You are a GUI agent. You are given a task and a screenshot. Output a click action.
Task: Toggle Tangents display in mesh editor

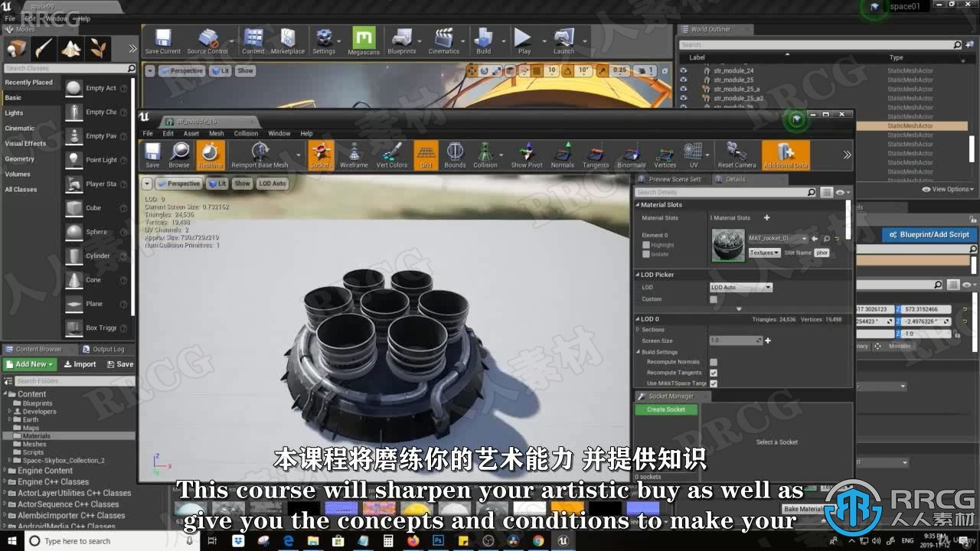(x=596, y=155)
